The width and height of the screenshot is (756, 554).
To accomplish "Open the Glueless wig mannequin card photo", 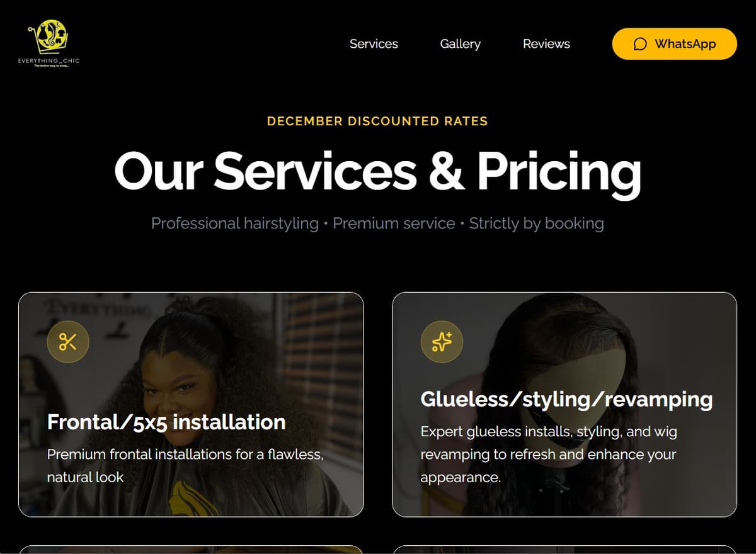I will [564, 404].
